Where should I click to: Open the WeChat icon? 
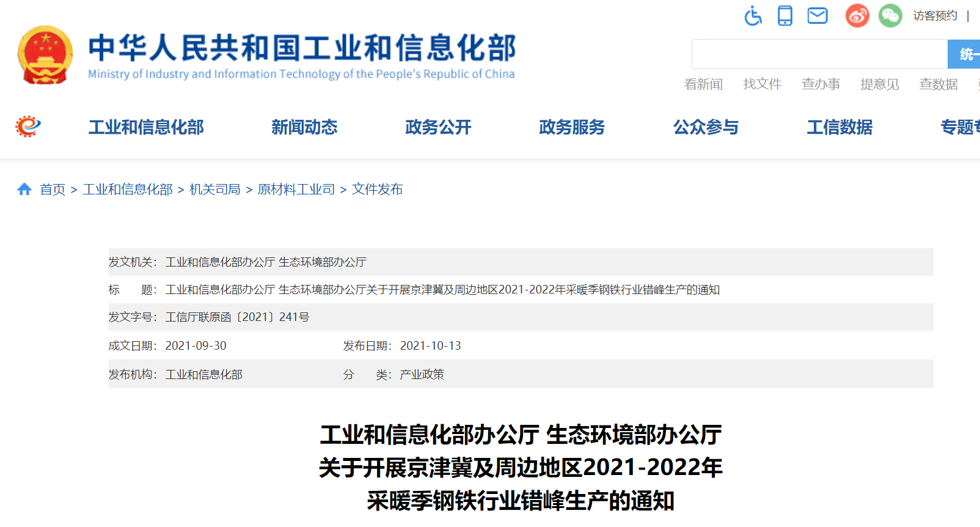890,16
